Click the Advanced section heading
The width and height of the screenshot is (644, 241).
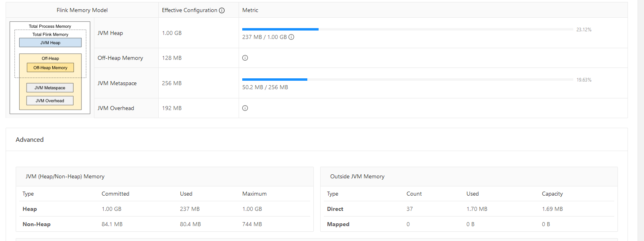pos(30,139)
